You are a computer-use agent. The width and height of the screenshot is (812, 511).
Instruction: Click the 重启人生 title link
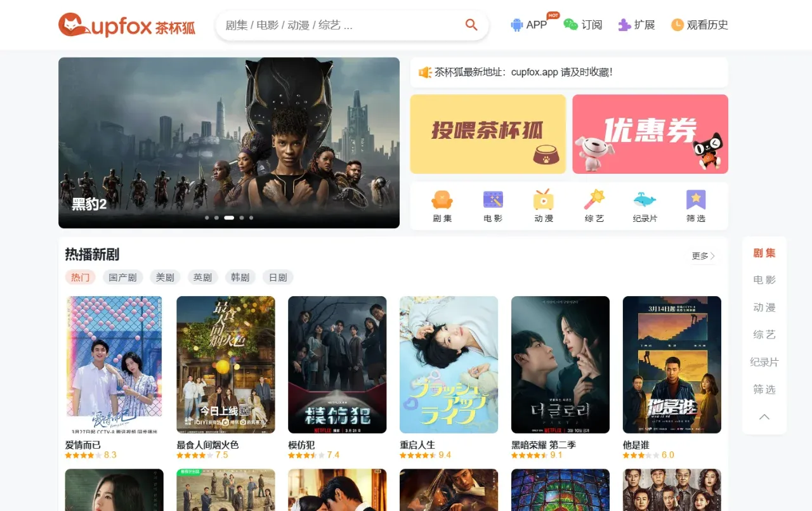pos(417,445)
